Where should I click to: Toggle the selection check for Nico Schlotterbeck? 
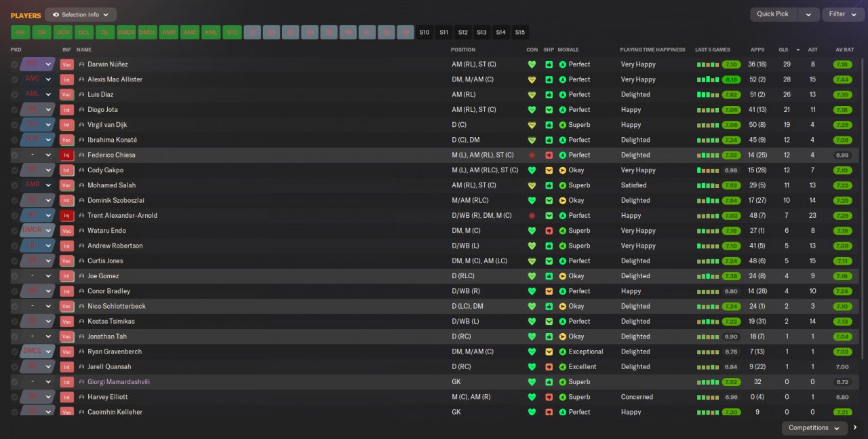click(x=14, y=307)
